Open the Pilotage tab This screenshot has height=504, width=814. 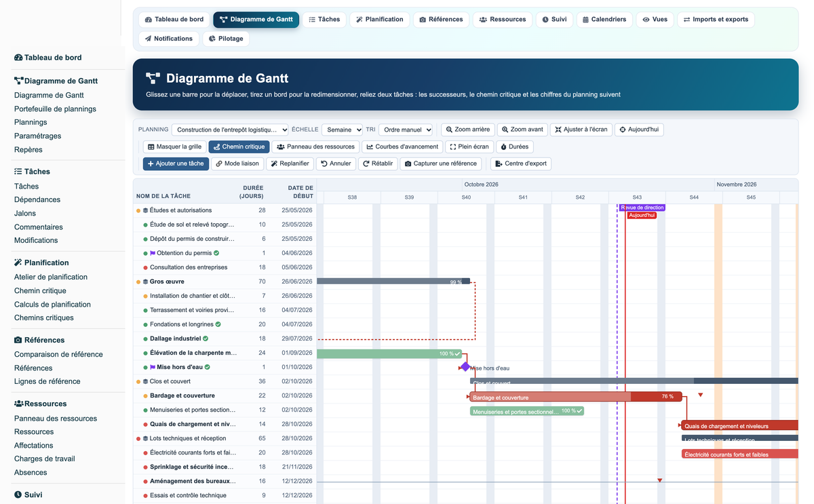226,39
